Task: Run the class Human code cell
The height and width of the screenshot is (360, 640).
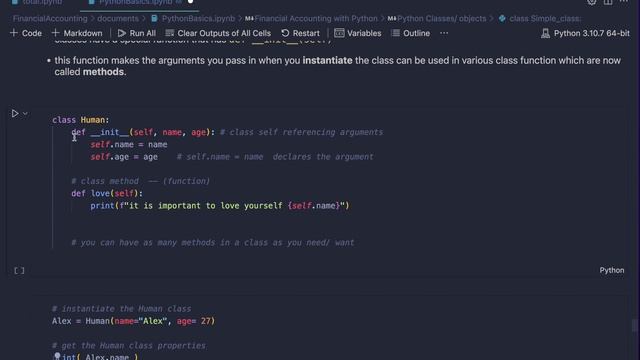Action: click(15, 113)
